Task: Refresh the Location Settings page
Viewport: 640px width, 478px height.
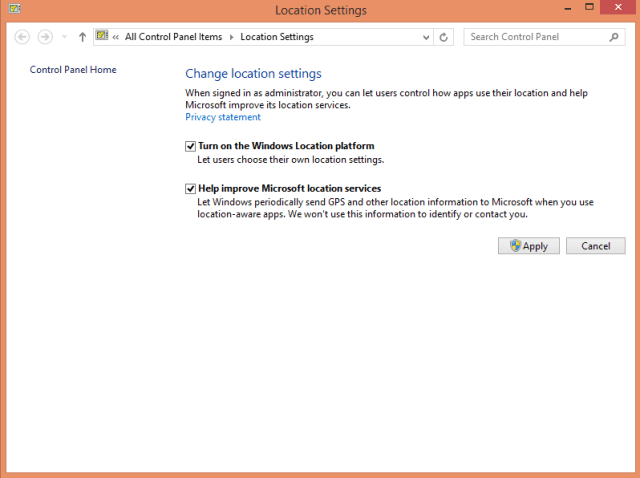Action: pyautogui.click(x=443, y=37)
